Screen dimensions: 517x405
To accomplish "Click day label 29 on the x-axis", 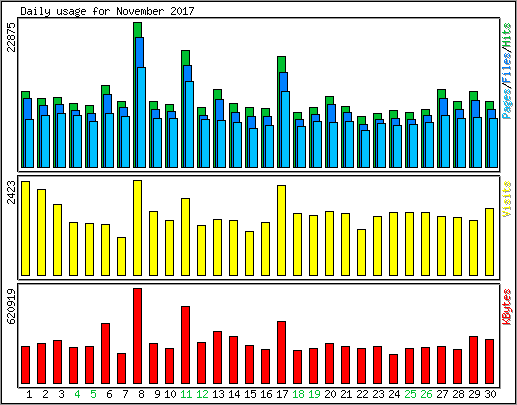I will (474, 394).
